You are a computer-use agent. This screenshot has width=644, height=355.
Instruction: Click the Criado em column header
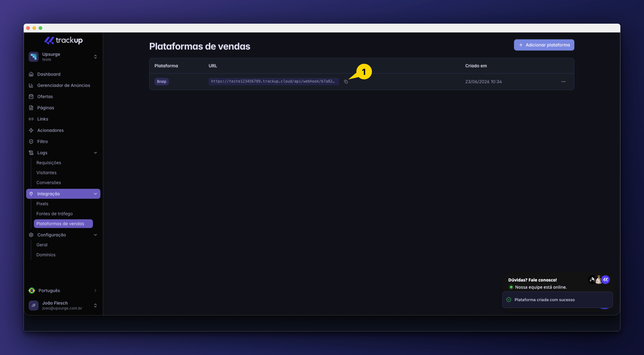click(476, 66)
